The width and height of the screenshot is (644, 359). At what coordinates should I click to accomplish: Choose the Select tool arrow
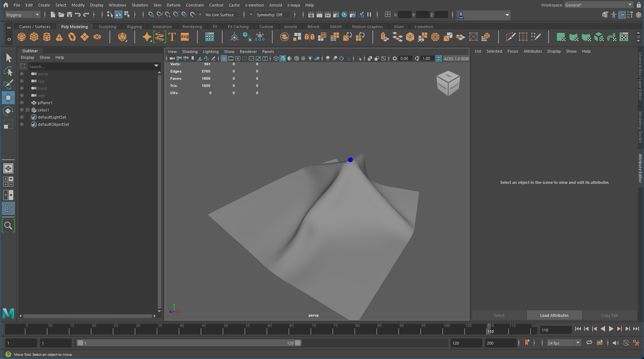coord(8,58)
